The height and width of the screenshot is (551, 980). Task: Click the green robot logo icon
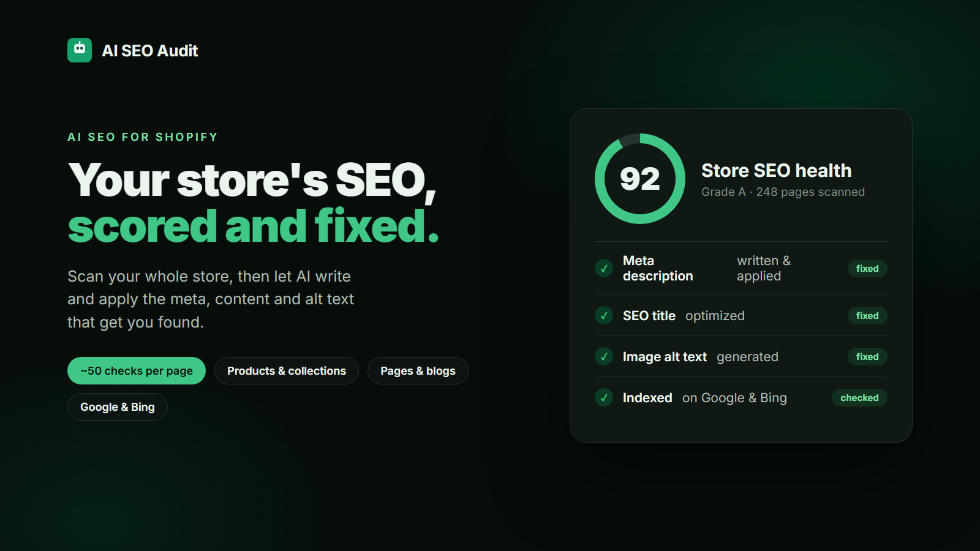80,50
